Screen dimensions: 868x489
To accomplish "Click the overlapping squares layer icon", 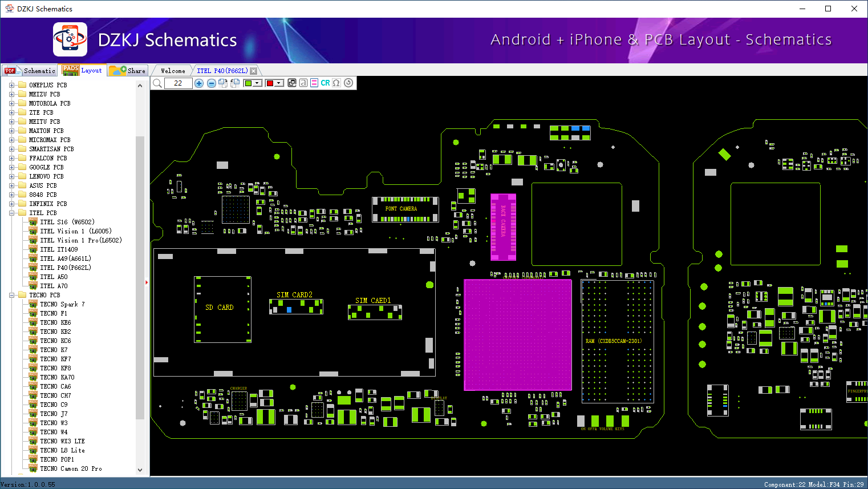I will click(292, 83).
